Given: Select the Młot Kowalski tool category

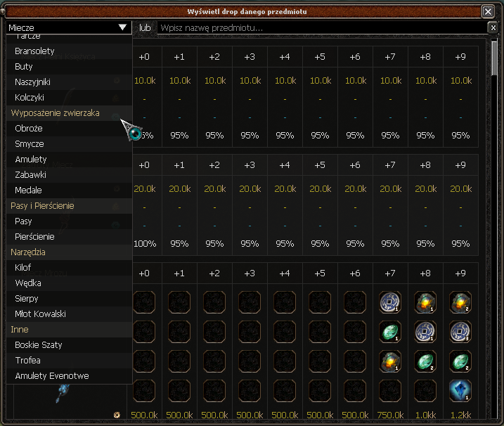Looking at the screenshot, I should tap(40, 314).
